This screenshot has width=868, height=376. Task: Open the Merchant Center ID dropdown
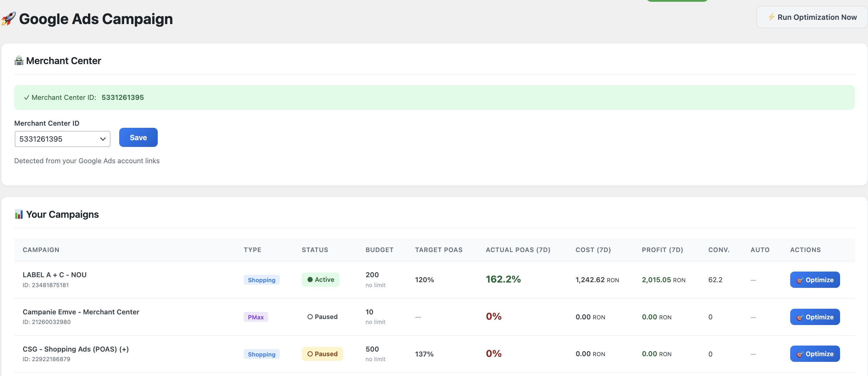click(x=62, y=139)
